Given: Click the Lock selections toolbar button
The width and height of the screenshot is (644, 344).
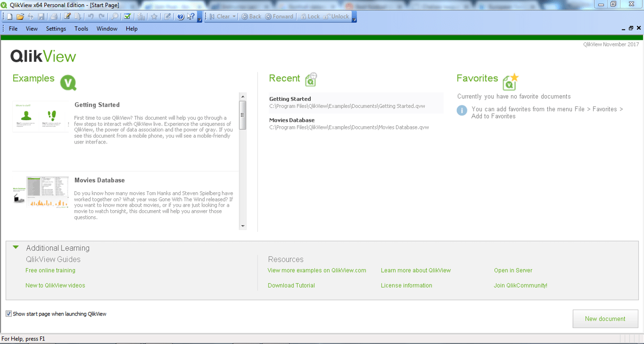Looking at the screenshot, I should 310,16.
